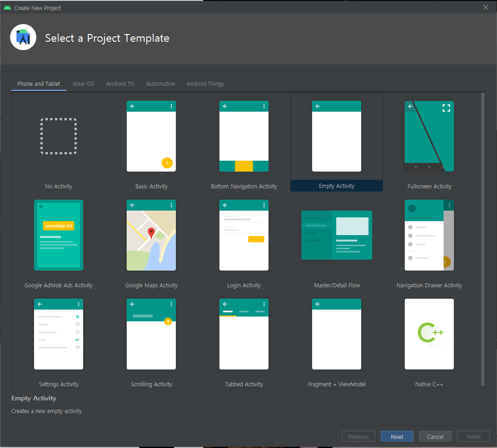Screen dimensions: 497x448
Task: Select the Google AdMob Ads Activity thumbnail
Action: pos(59,235)
